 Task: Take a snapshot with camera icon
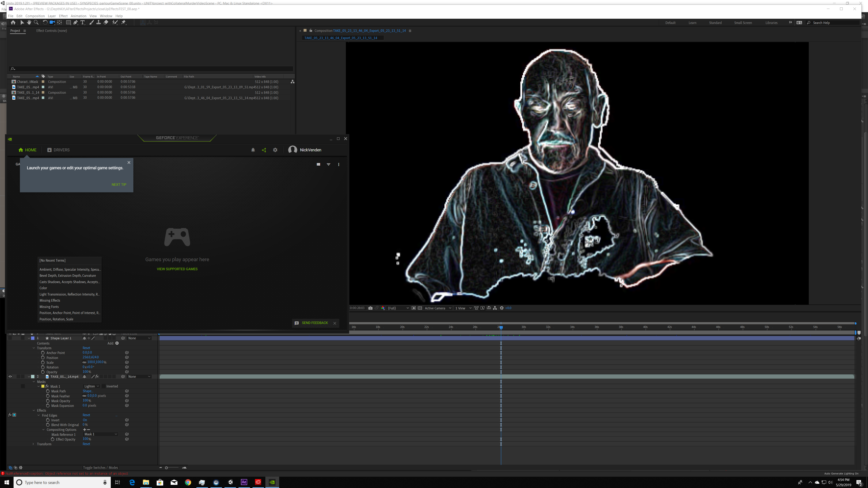370,308
